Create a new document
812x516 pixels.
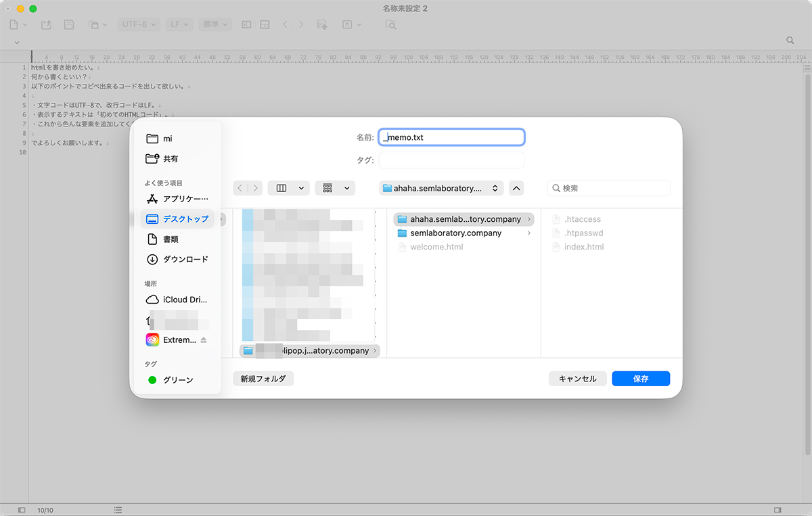(14, 24)
